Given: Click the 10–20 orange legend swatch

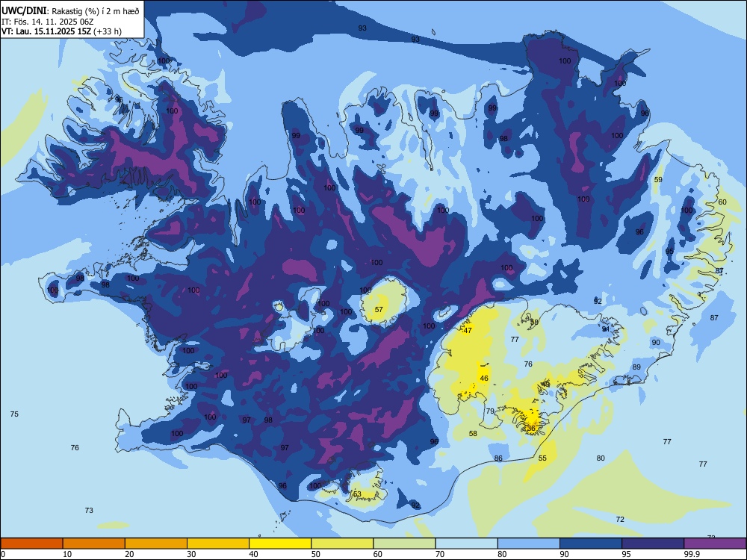Looking at the screenshot, I should (x=94, y=544).
